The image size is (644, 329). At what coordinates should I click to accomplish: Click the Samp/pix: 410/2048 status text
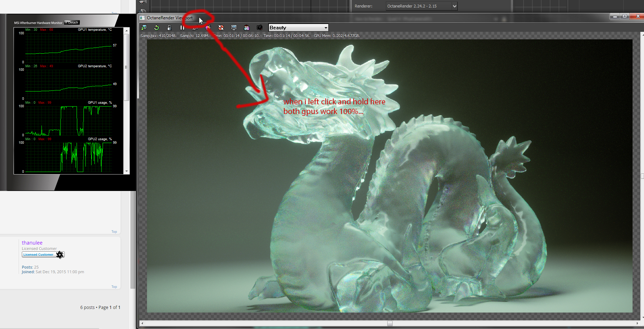(158, 36)
